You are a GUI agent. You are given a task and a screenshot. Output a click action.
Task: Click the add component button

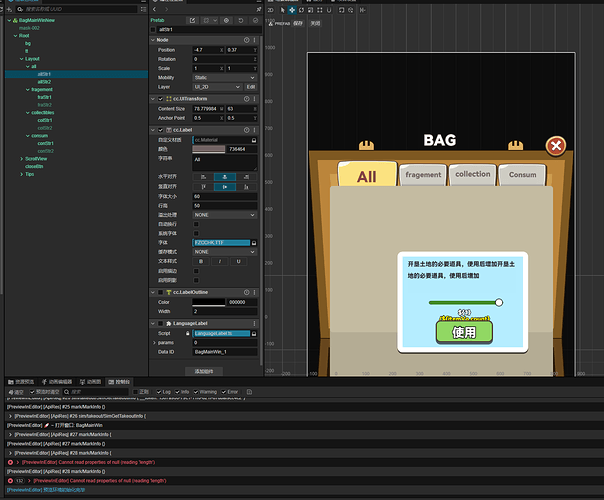[x=204, y=371]
